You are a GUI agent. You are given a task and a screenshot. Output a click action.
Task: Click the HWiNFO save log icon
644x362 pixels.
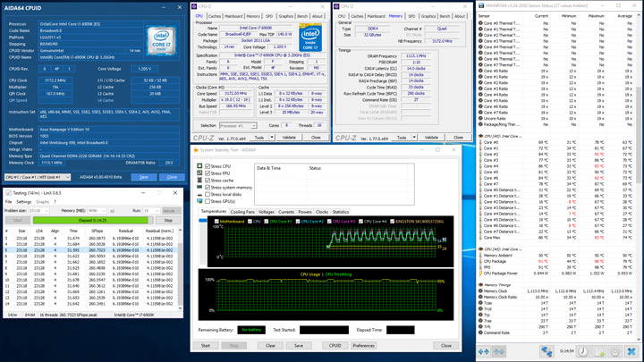(598, 351)
